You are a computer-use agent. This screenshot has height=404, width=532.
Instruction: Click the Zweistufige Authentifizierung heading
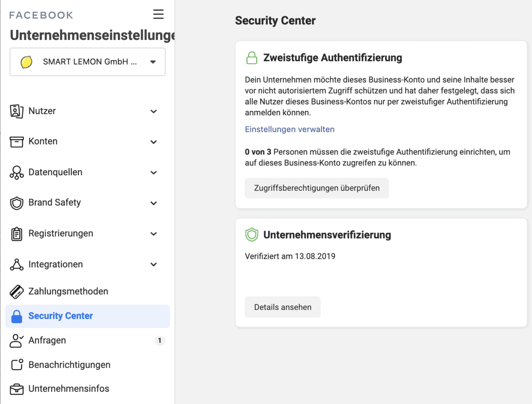click(x=332, y=58)
